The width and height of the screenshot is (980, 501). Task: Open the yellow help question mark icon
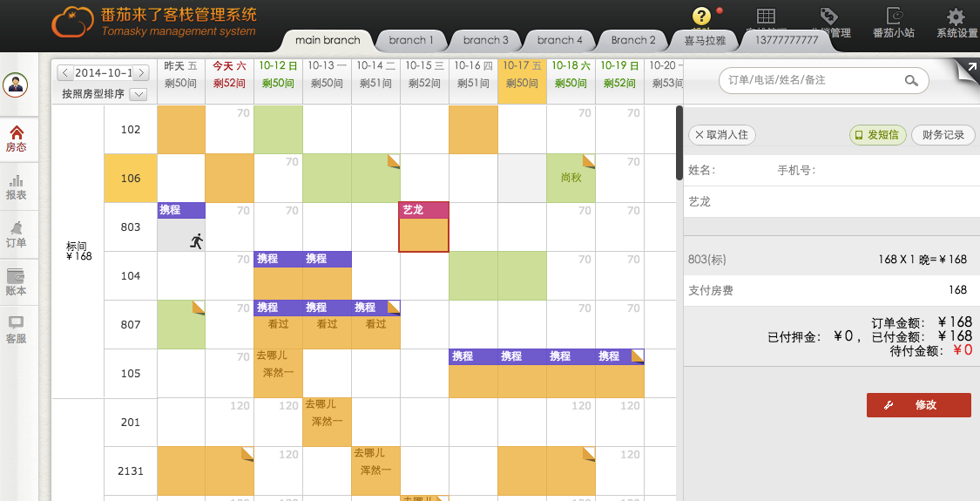pos(701,17)
